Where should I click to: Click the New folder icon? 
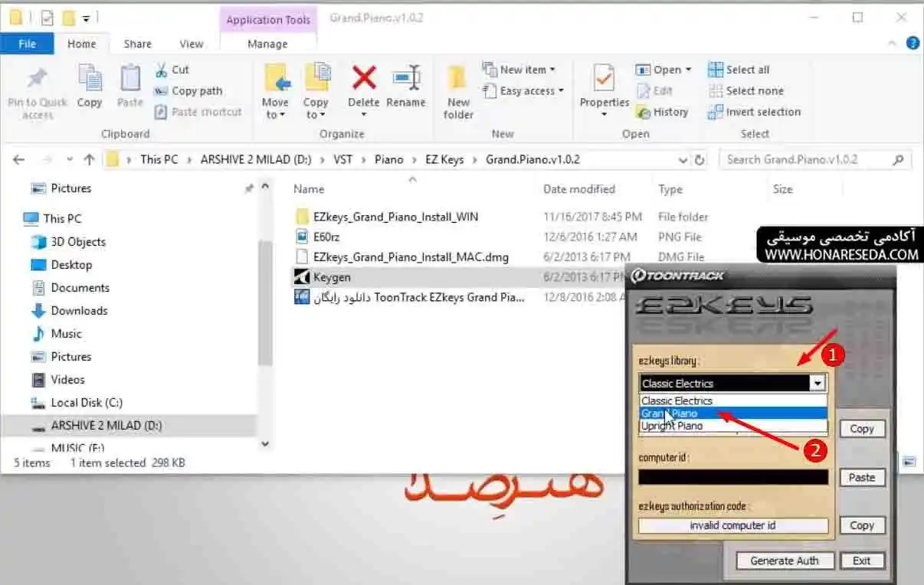458,78
